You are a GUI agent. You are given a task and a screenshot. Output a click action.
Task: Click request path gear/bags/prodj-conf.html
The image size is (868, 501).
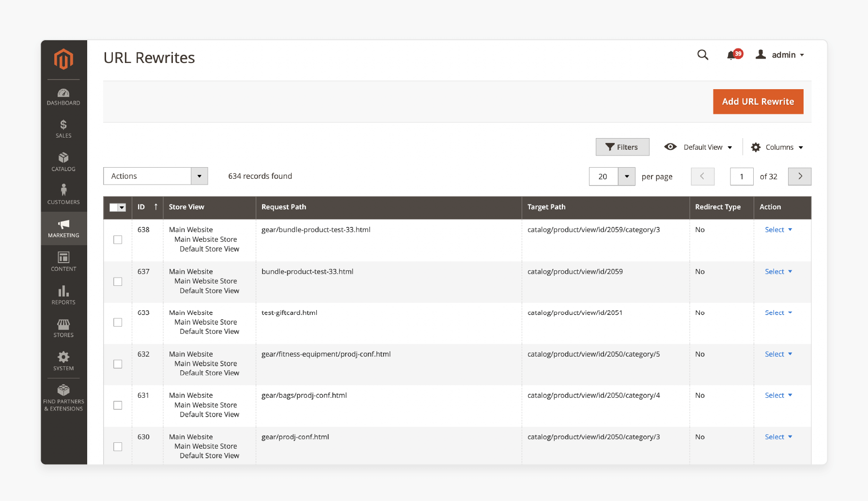click(304, 395)
